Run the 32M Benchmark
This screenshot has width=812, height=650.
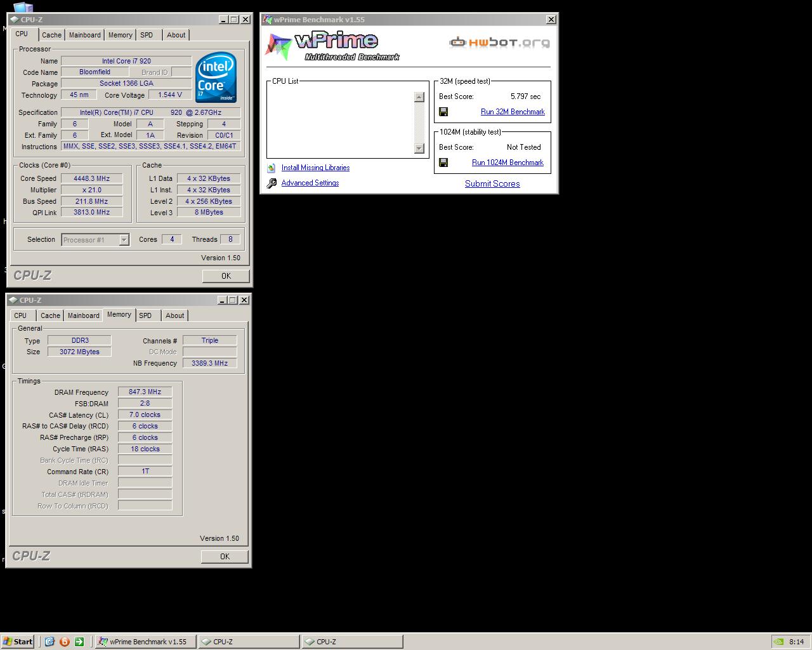pos(513,112)
